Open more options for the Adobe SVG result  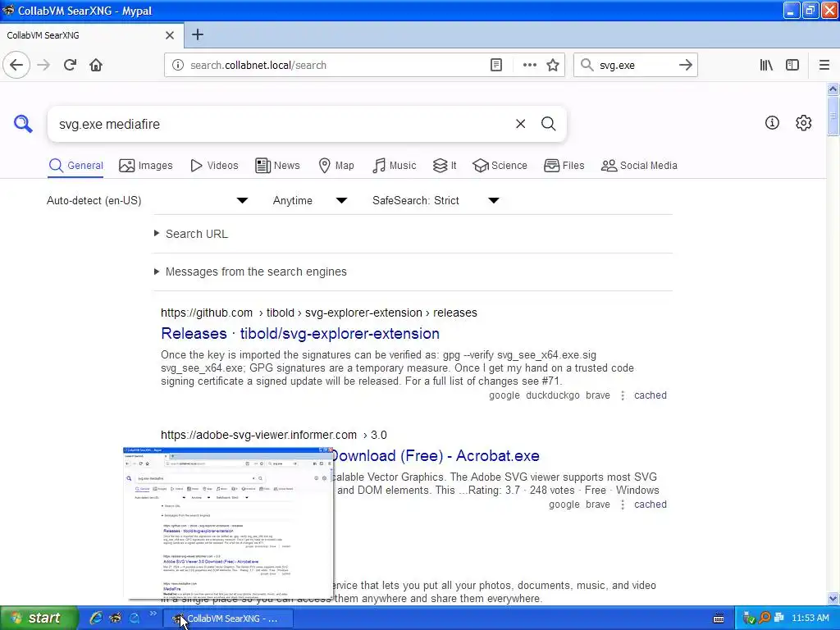tap(623, 504)
